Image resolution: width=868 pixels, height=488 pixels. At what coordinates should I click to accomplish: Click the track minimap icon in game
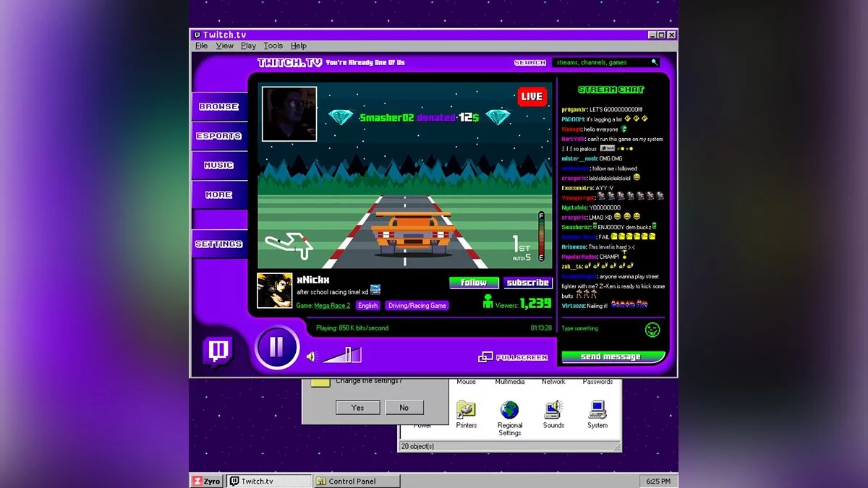(x=289, y=244)
